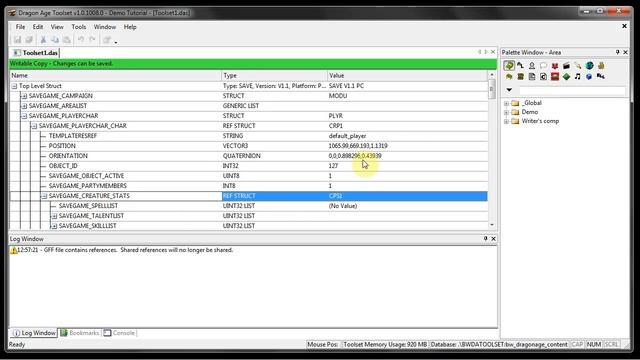Viewport: 640px width, 360px height.
Task: Select the POSITION value 1065.99,669.193,1.1319
Action: pyautogui.click(x=358, y=146)
